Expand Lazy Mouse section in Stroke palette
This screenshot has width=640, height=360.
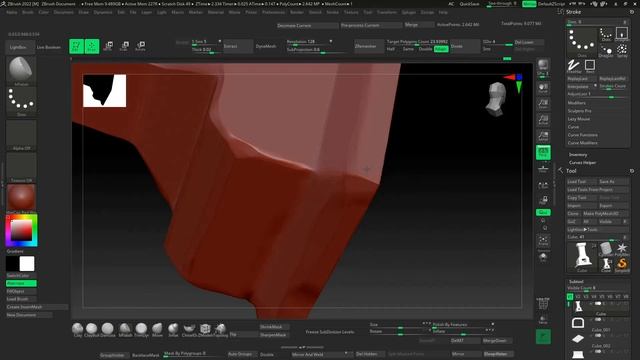578,119
